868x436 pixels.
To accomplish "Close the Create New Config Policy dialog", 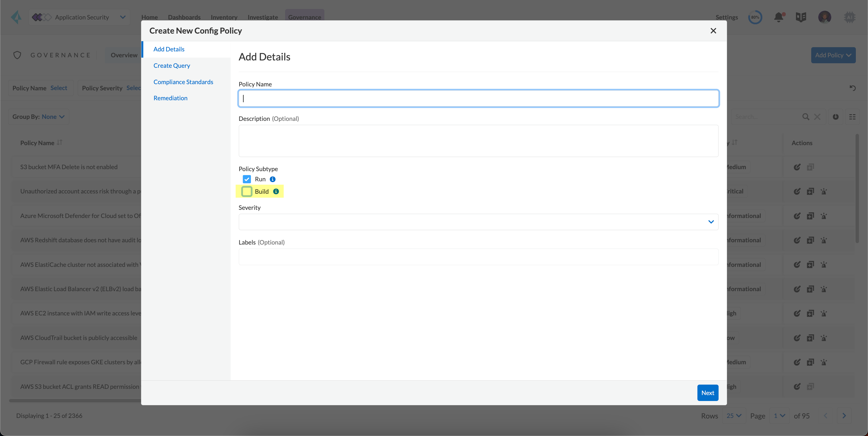I will 713,30.
